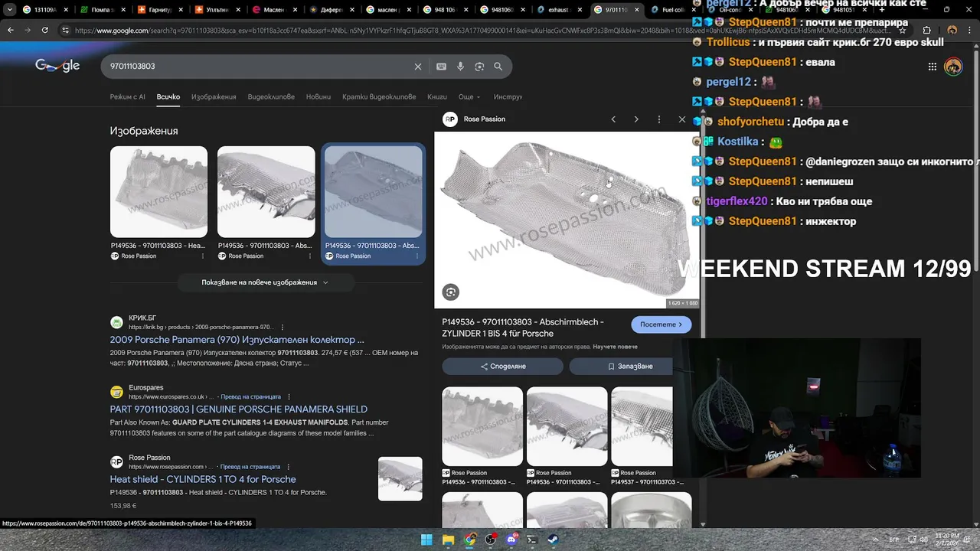The image size is (980, 551).
Task: Open the on-screen keyboard input tool
Action: tap(441, 67)
